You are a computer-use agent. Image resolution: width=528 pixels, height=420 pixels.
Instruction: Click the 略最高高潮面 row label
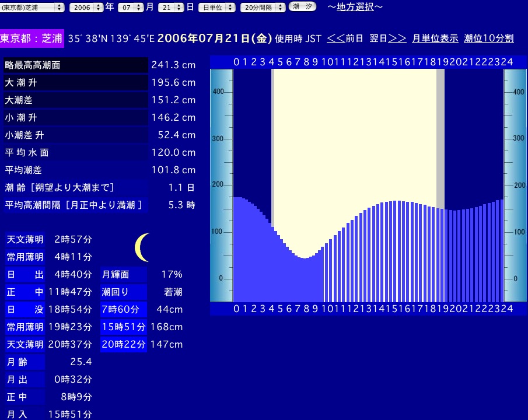click(x=76, y=65)
